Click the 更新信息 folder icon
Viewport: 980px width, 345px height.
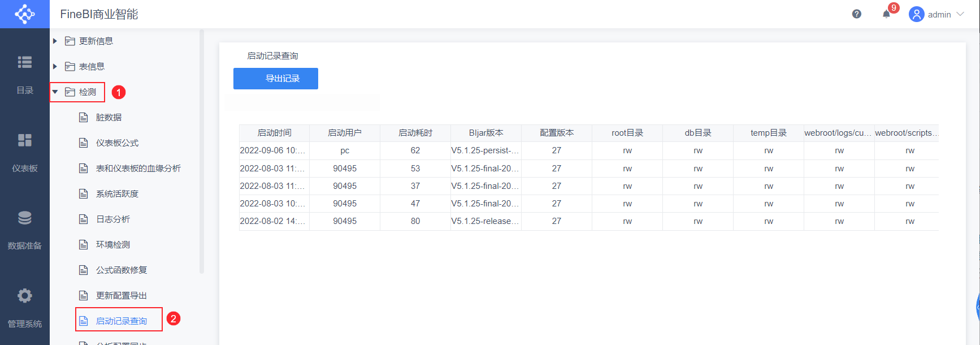(x=70, y=41)
